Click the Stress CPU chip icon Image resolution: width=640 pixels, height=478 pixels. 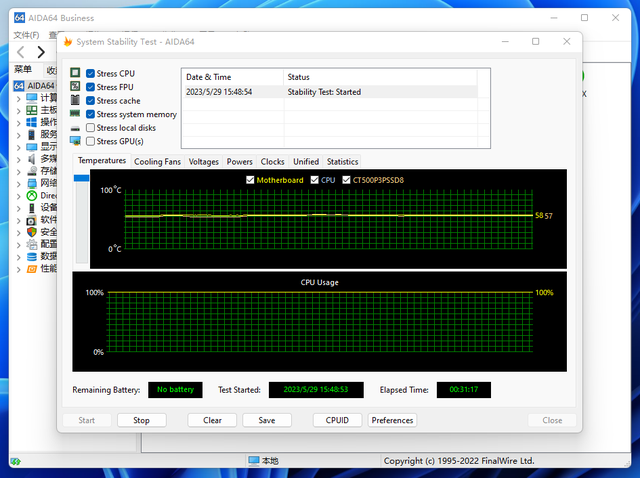click(x=75, y=73)
